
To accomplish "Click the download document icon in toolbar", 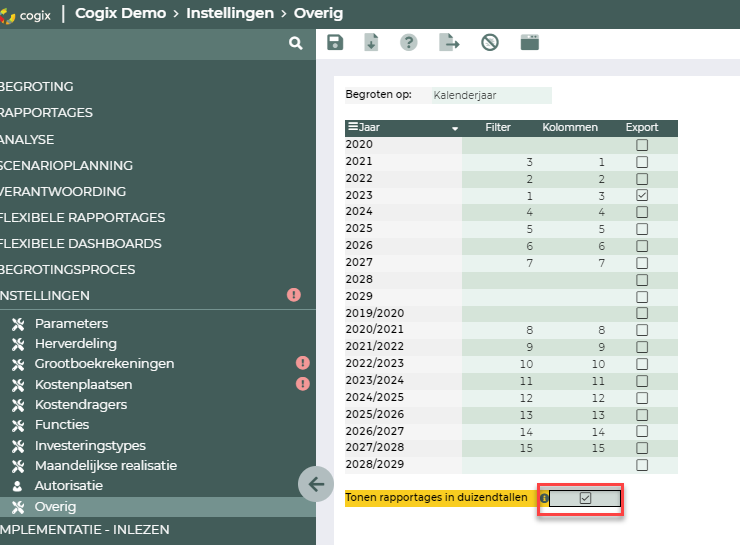I will pyautogui.click(x=371, y=42).
